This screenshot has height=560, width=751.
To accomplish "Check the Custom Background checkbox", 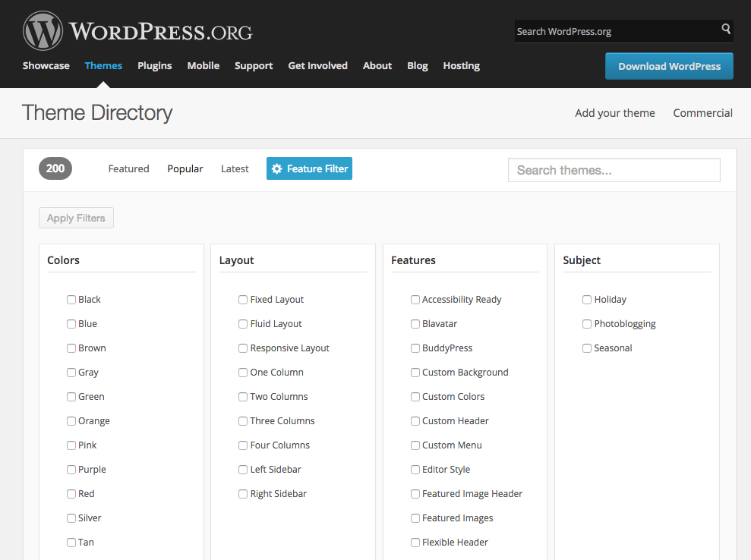I will coord(415,373).
